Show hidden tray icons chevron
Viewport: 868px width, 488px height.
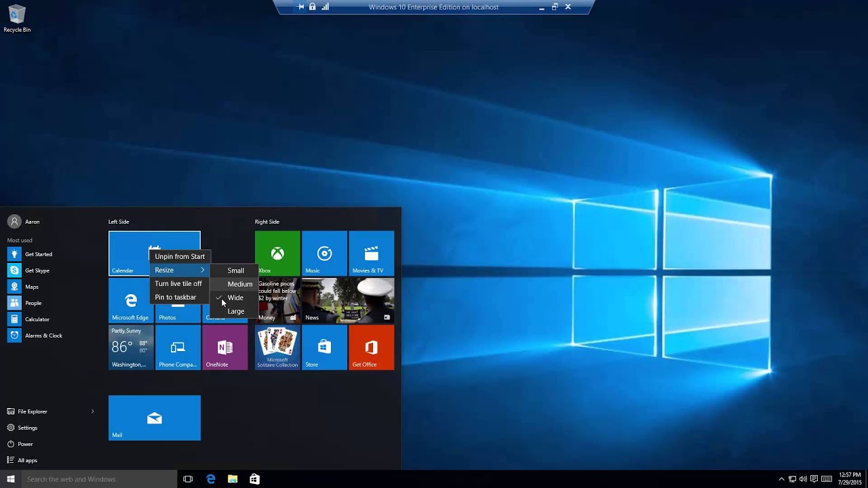781,479
